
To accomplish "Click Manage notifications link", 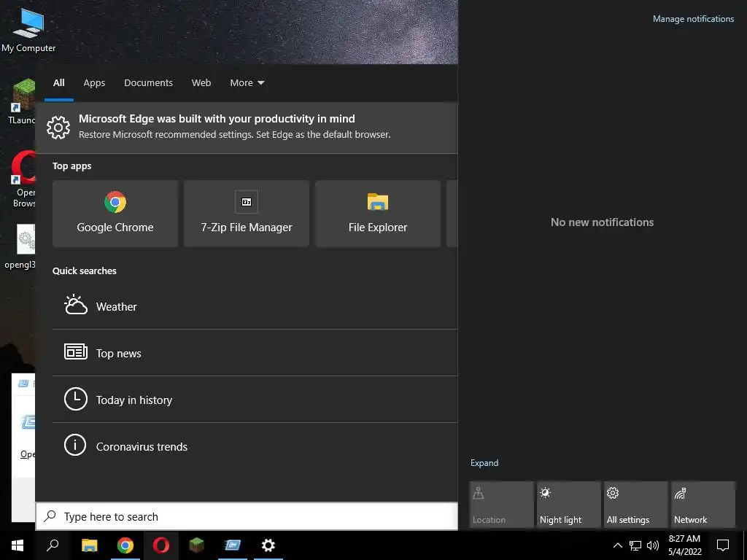I will tap(693, 19).
